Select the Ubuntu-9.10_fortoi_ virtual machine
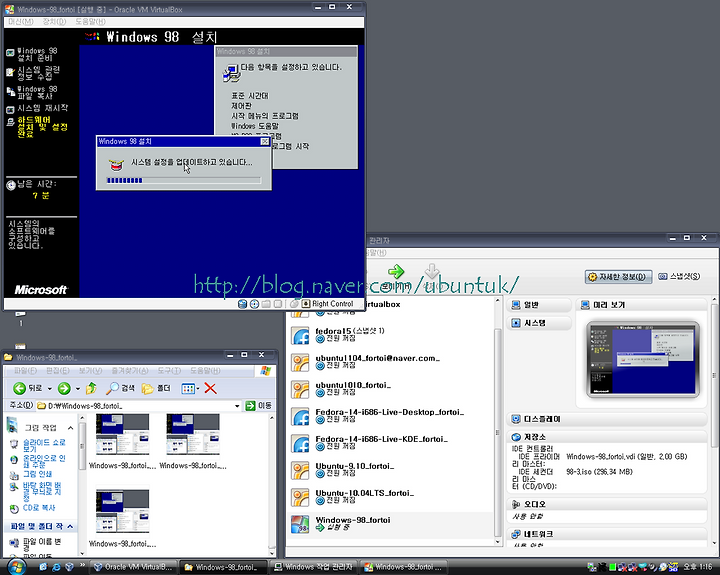The width and height of the screenshot is (720, 575). [390, 471]
